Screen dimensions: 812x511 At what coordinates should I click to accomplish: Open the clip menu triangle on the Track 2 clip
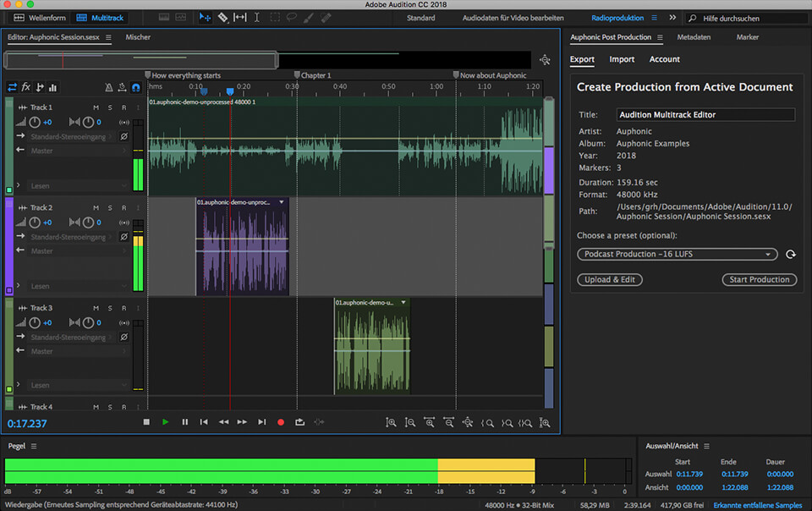283,202
